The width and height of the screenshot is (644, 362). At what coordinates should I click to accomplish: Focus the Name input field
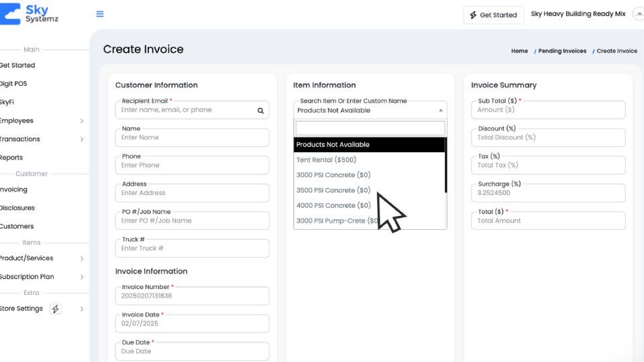pyautogui.click(x=193, y=138)
